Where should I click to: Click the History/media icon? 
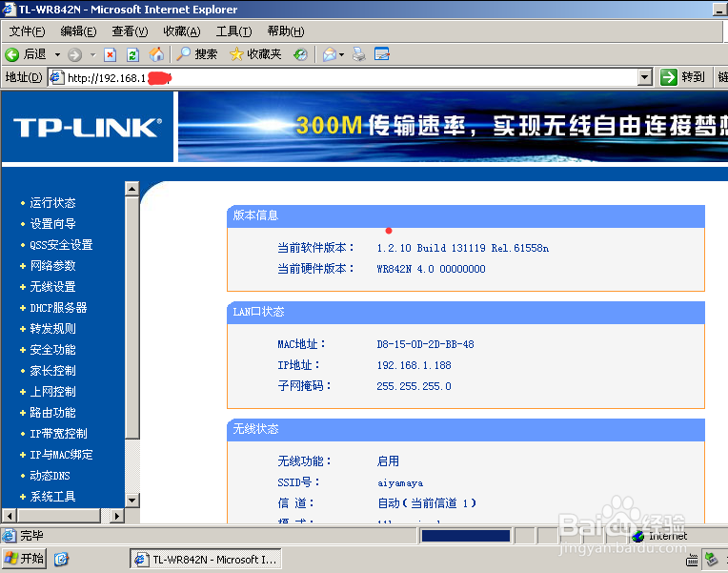300,55
